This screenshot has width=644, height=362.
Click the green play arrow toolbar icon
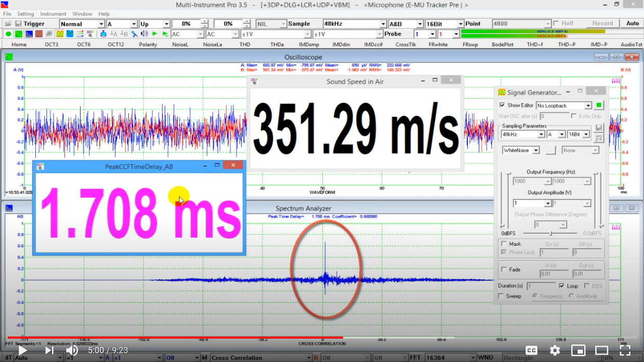click(x=154, y=34)
